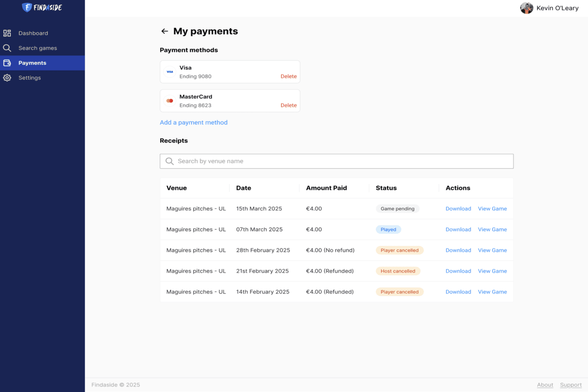Select Payments in the sidebar
This screenshot has height=392, width=588.
pos(42,63)
